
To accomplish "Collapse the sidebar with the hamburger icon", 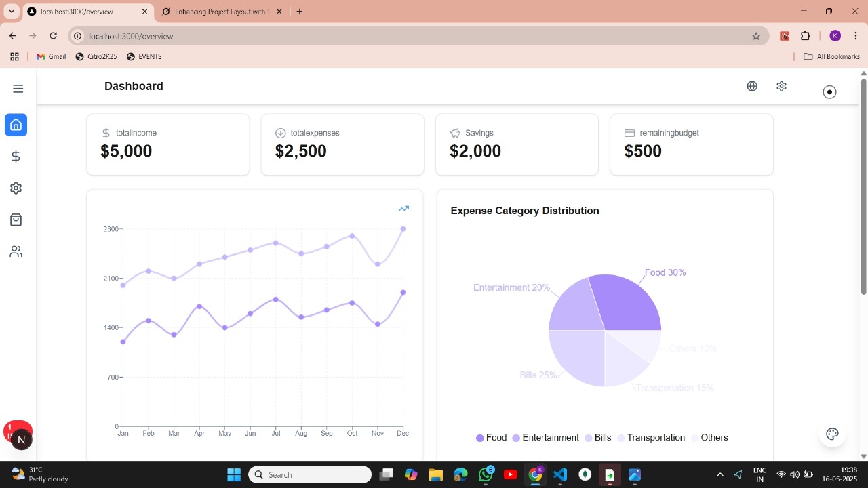I will coord(18,88).
